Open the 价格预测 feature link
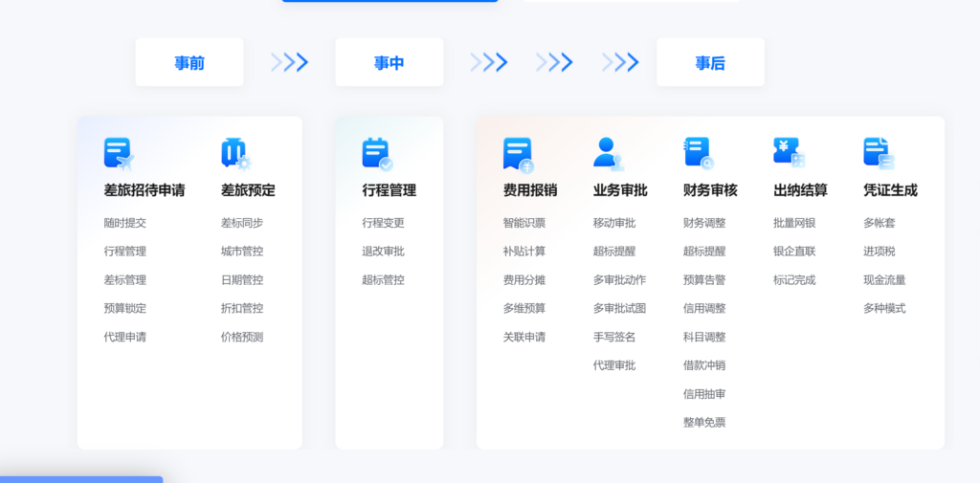Image resolution: width=980 pixels, height=483 pixels. (x=241, y=337)
